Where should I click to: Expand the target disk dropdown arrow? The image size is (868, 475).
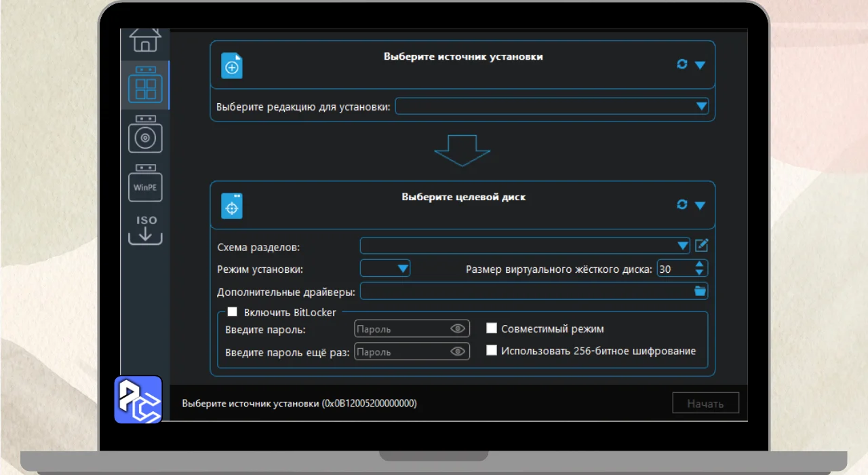pyautogui.click(x=700, y=205)
